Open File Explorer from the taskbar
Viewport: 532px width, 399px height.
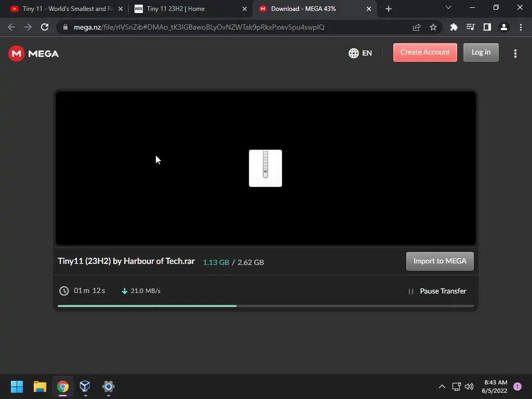click(39, 387)
